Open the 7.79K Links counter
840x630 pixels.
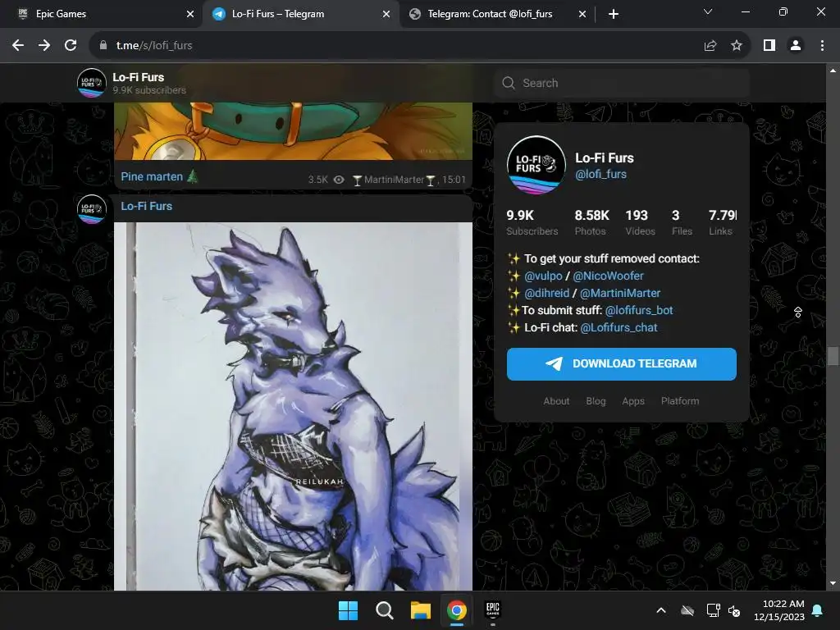pos(722,223)
